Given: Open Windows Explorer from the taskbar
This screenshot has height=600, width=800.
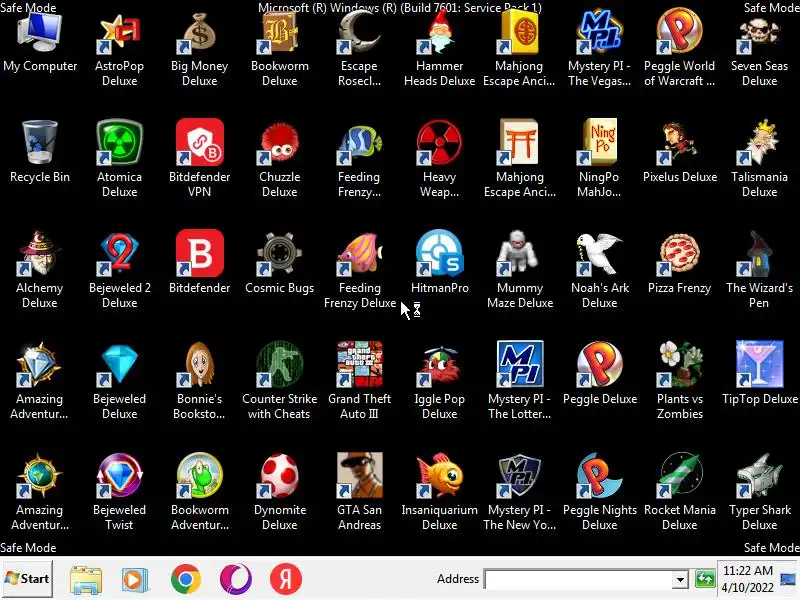Looking at the screenshot, I should coord(86,579).
